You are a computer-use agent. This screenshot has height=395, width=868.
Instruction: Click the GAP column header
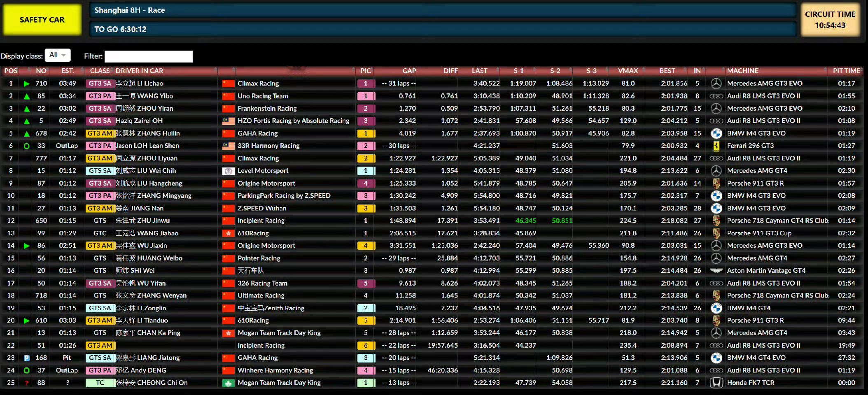pyautogui.click(x=409, y=71)
